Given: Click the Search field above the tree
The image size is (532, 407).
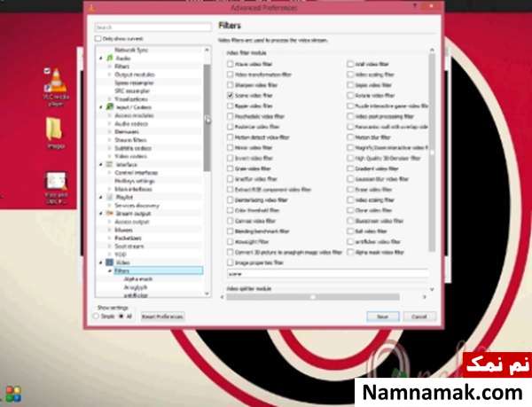Looking at the screenshot, I should coord(153,27).
